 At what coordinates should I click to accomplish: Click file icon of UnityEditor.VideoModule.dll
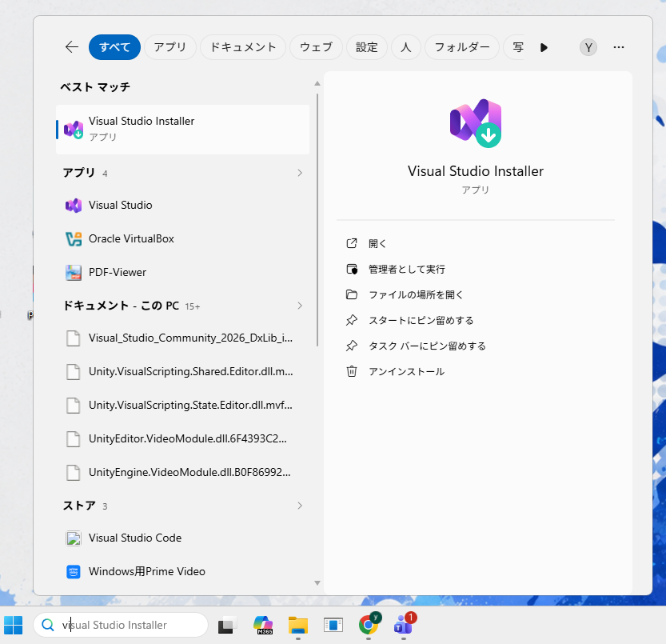tap(73, 439)
